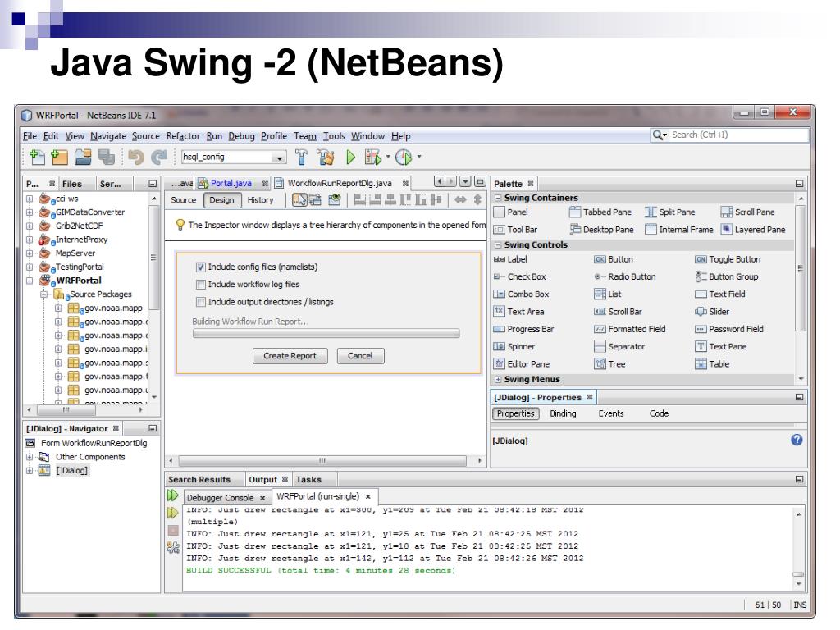The image size is (840, 630).
Task: Check Include output directories / listings
Action: [201, 302]
